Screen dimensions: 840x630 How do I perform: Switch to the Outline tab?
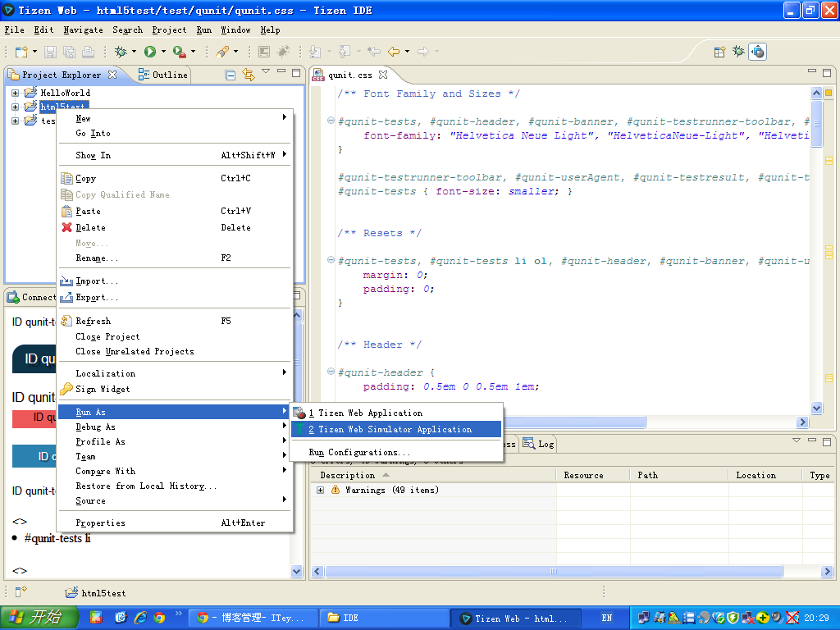pyautogui.click(x=163, y=75)
